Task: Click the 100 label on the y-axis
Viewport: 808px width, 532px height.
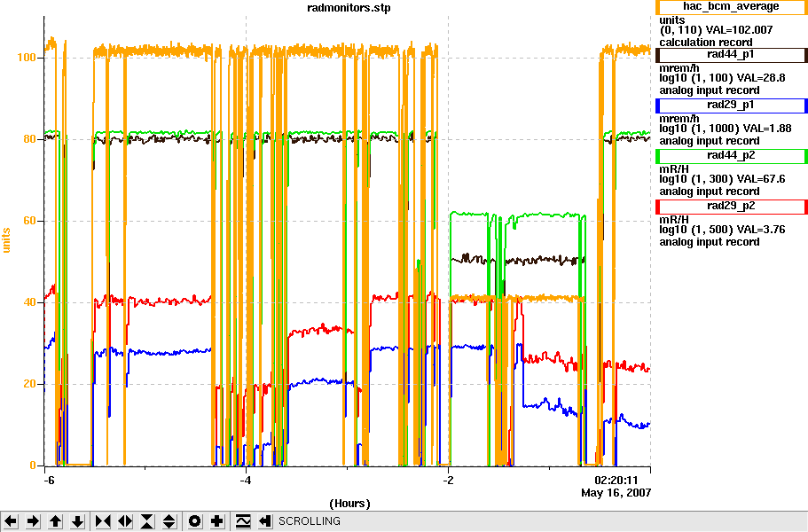Action: point(27,58)
